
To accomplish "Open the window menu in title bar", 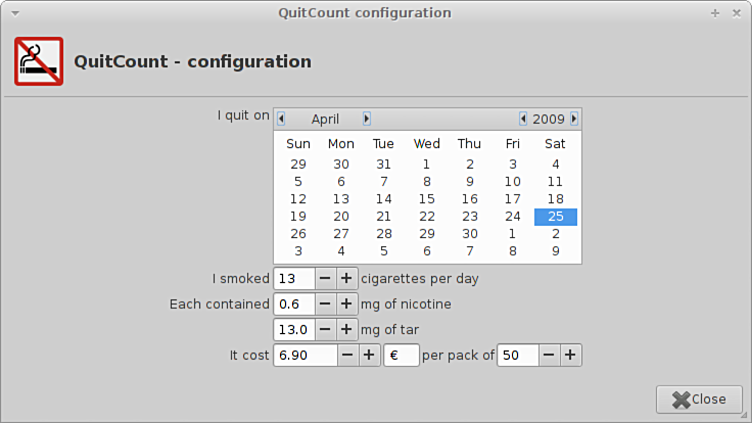I will [14, 13].
